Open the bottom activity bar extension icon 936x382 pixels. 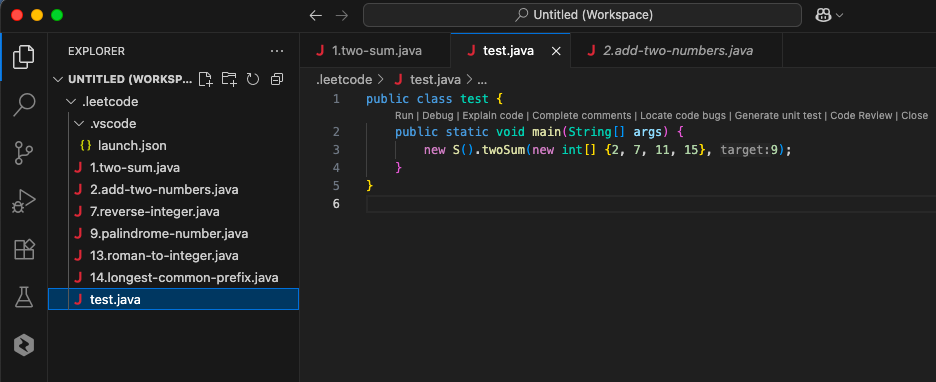click(24, 346)
